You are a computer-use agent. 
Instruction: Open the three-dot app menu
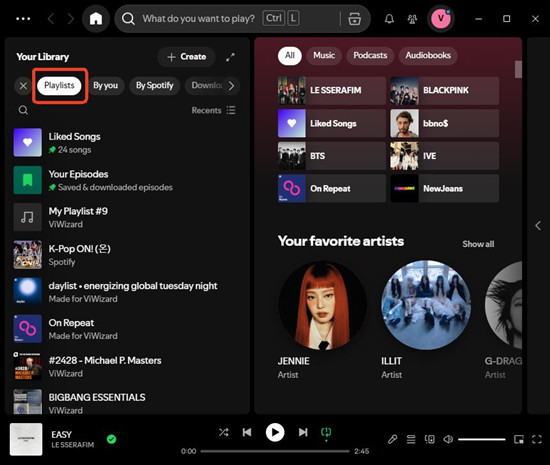point(23,19)
